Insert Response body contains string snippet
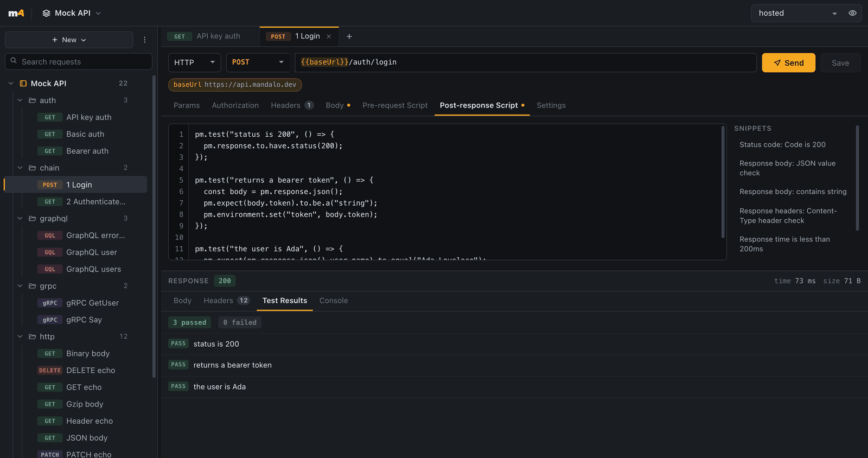Viewport: 868px width, 458px height. click(x=793, y=192)
